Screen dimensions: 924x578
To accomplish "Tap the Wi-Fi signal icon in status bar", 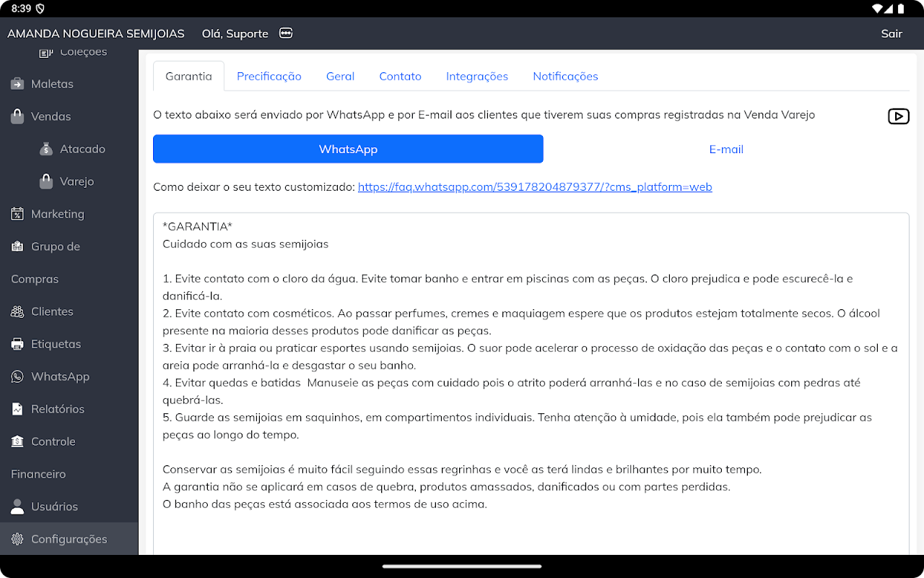I will pyautogui.click(x=879, y=9).
